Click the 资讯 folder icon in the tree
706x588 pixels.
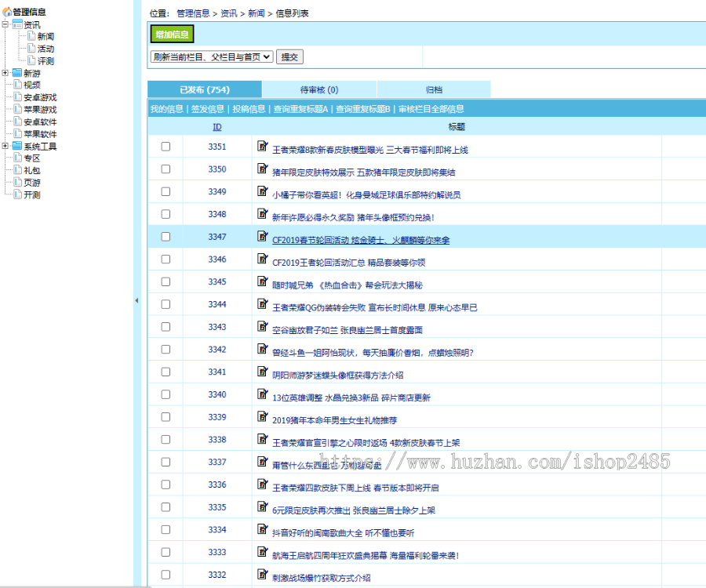click(x=17, y=24)
